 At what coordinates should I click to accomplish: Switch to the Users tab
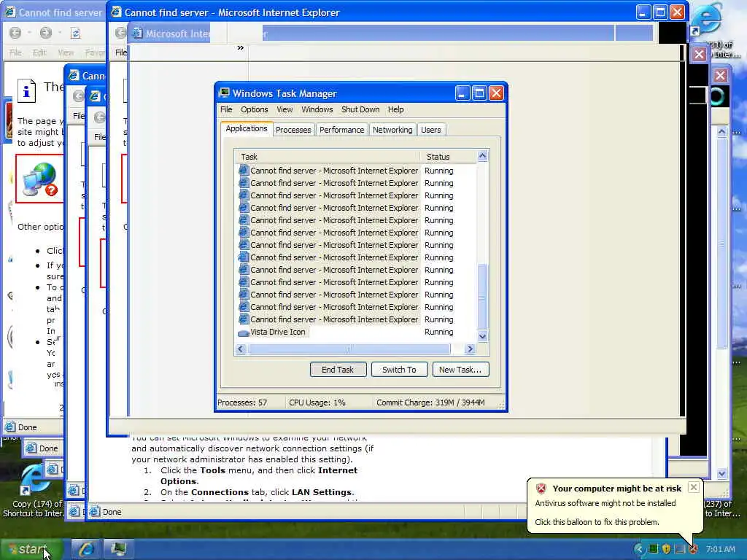click(x=430, y=130)
